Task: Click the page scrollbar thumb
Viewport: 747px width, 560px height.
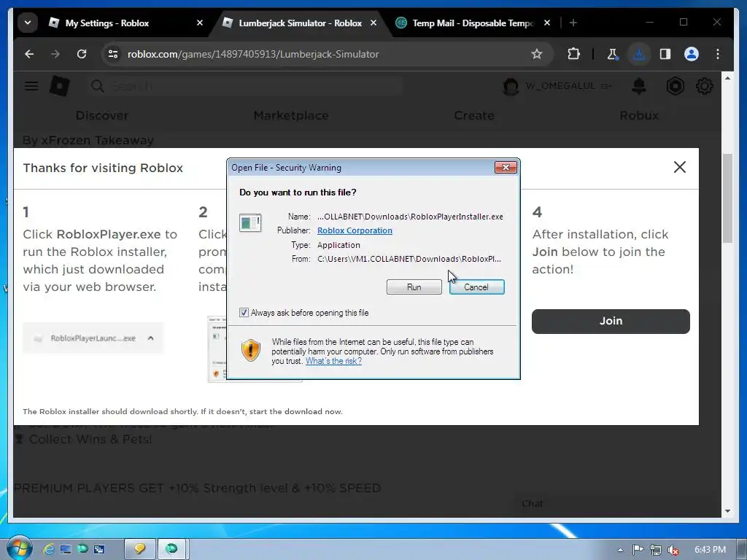Action: click(727, 198)
